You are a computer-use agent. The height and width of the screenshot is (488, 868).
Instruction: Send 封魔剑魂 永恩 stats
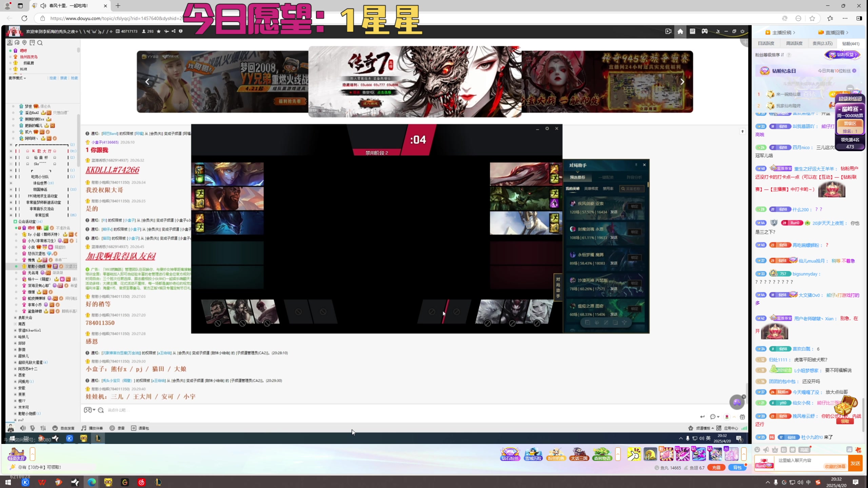614,238
